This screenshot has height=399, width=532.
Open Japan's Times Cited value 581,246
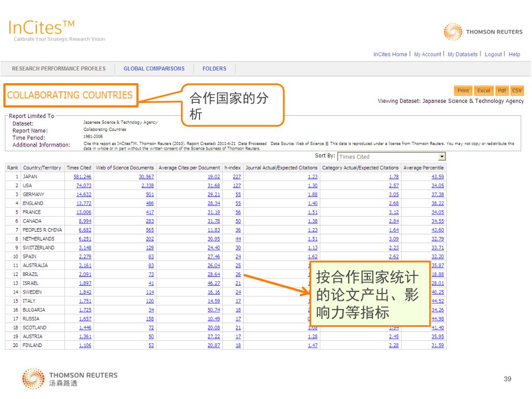[x=79, y=177]
